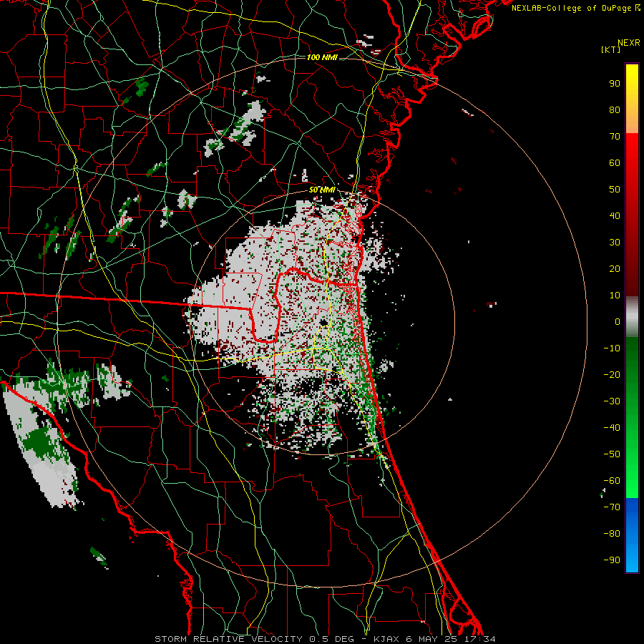The image size is (644, 644).
Task: Click the 40 value on the velocity scale
Action: pos(615,216)
